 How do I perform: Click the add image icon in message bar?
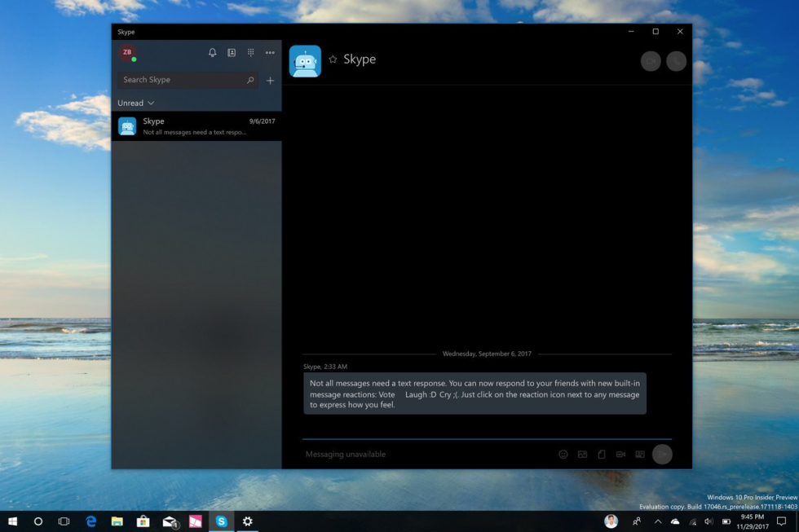click(x=582, y=455)
